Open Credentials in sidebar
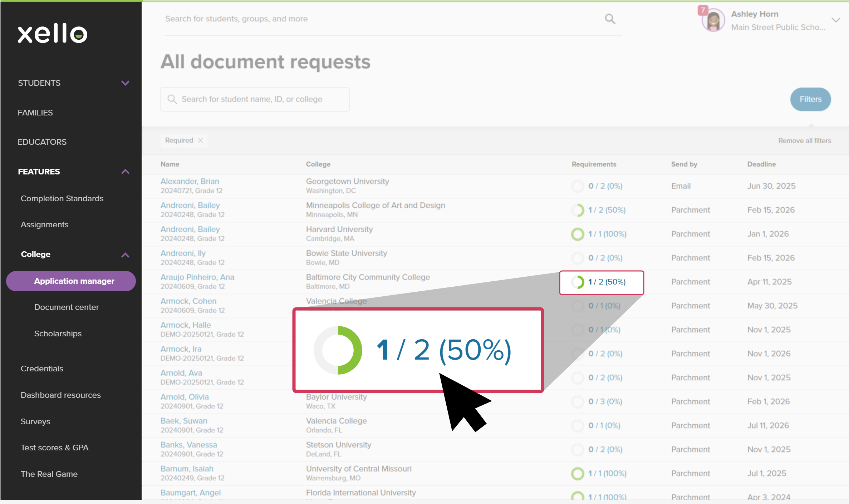849x504 pixels. click(42, 369)
